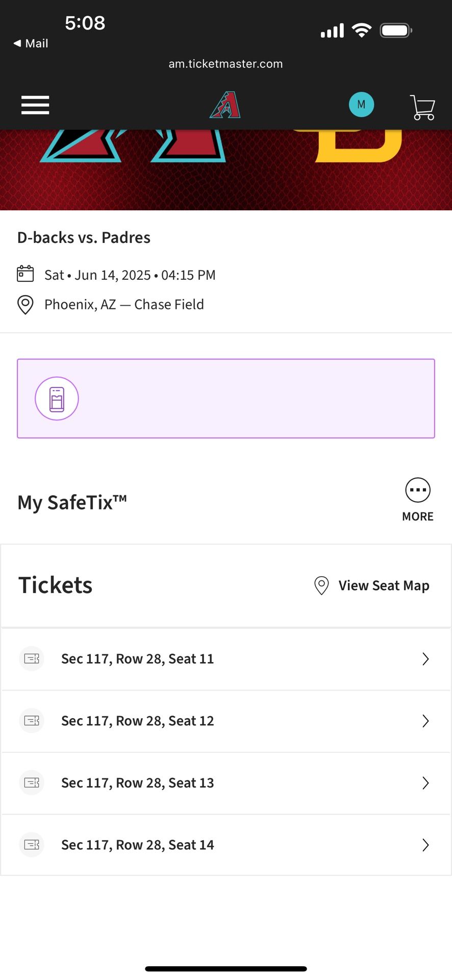The height and width of the screenshot is (980, 452).
Task: Expand Seat 12 ticket chevron
Action: click(x=425, y=721)
